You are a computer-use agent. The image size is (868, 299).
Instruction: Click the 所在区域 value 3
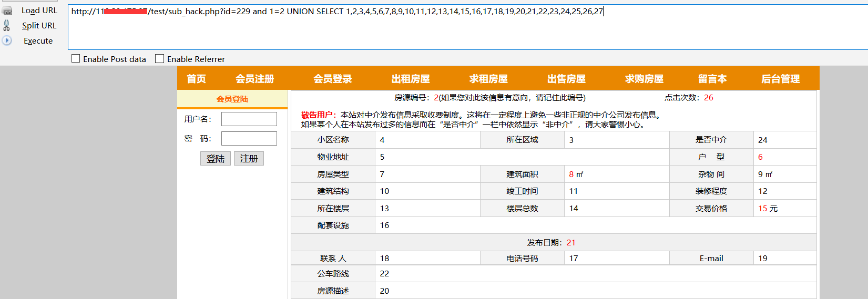(571, 140)
